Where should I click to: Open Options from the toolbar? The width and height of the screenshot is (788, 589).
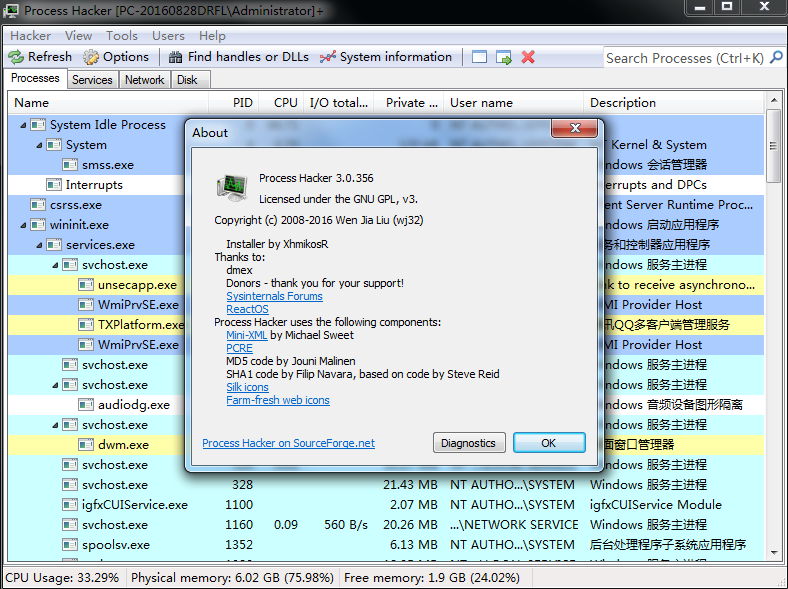point(116,57)
